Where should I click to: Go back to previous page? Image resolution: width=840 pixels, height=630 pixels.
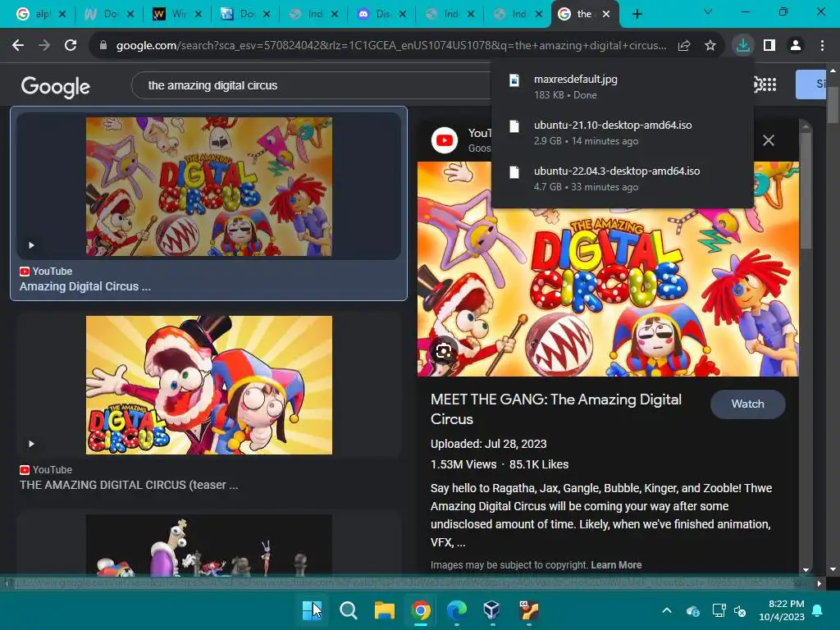tap(18, 46)
